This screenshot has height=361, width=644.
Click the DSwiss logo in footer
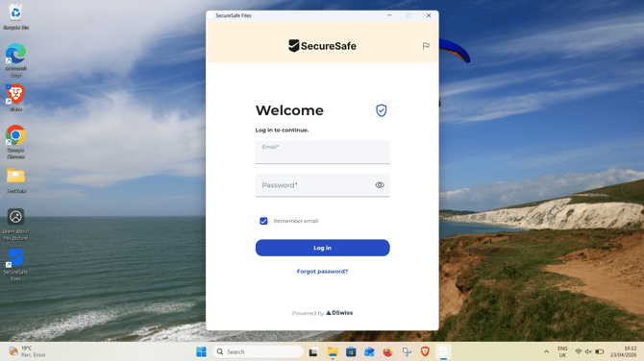(339, 313)
